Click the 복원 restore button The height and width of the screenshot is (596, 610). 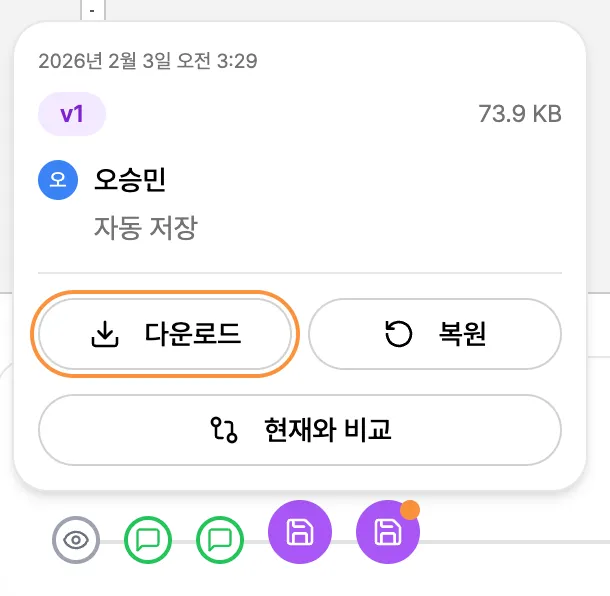pyautogui.click(x=434, y=335)
